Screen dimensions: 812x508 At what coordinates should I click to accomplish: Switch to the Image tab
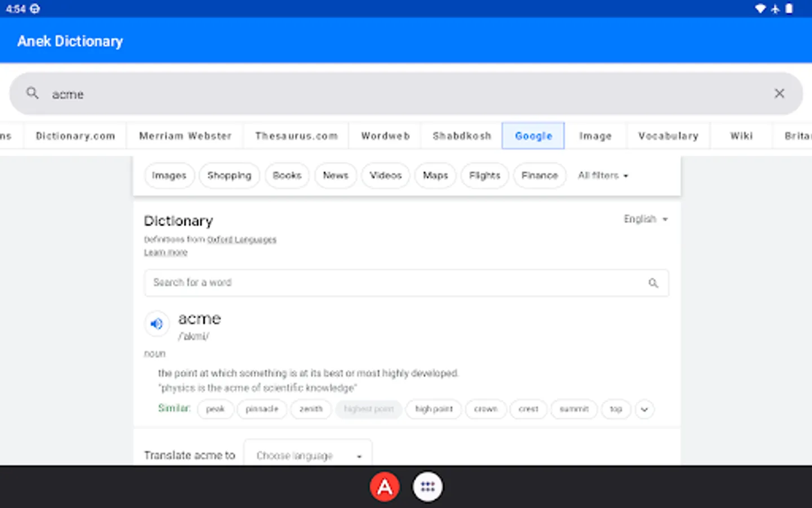point(595,136)
